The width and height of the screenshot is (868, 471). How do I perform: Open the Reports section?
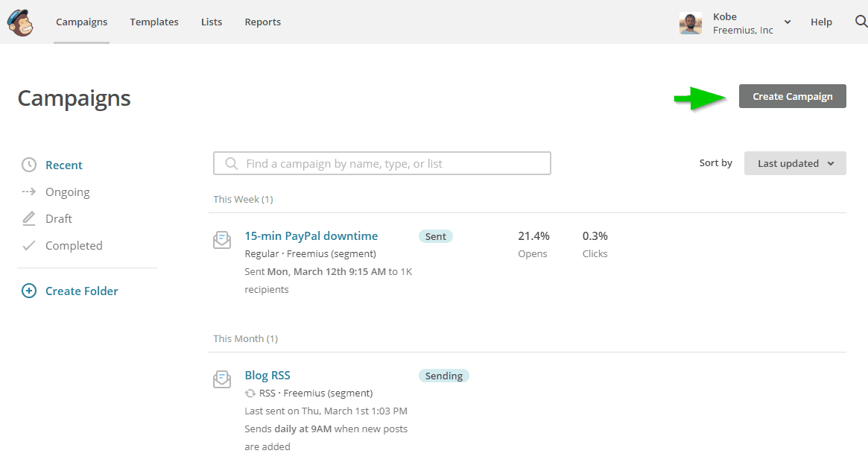262,22
